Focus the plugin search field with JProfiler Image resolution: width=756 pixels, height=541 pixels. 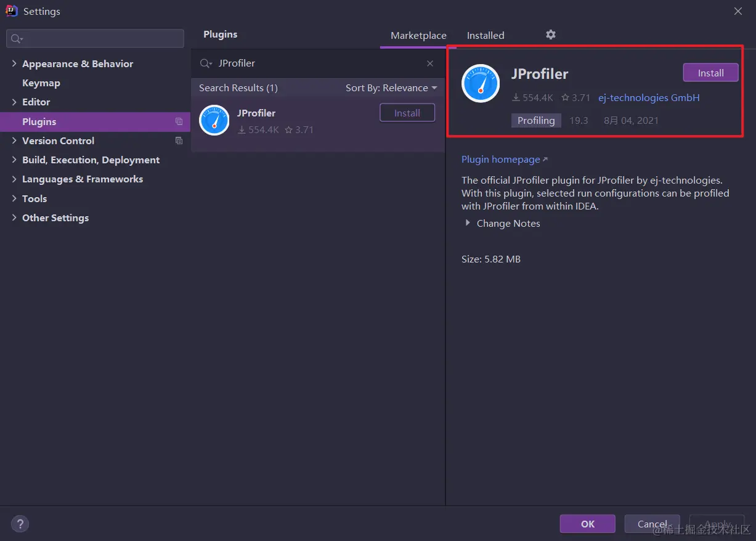317,63
